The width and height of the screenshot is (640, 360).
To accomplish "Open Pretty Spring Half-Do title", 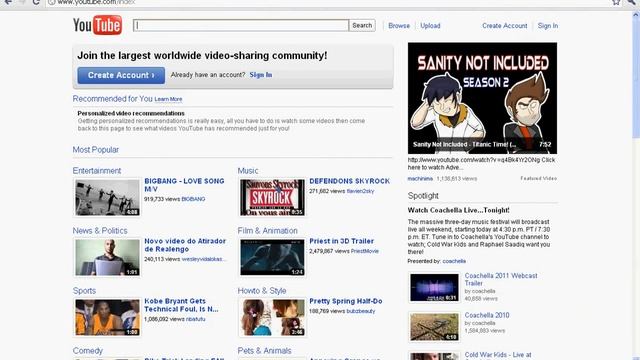I will (346, 301).
